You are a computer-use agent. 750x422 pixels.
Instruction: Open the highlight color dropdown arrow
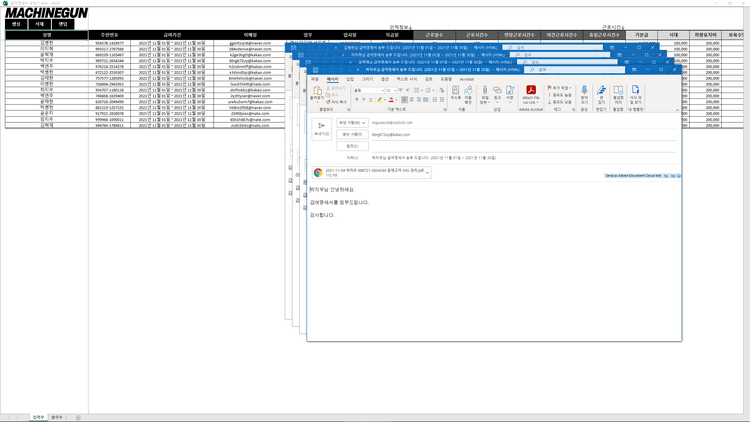point(385,100)
